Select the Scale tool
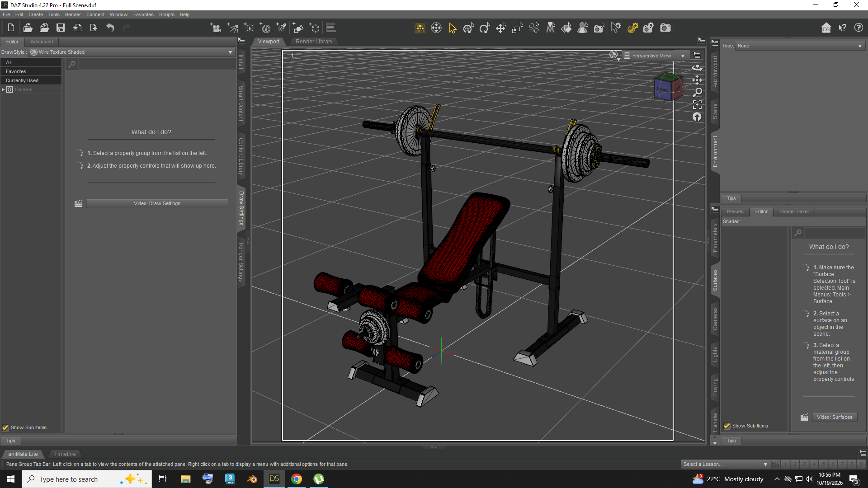868x488 pixels. tap(517, 28)
